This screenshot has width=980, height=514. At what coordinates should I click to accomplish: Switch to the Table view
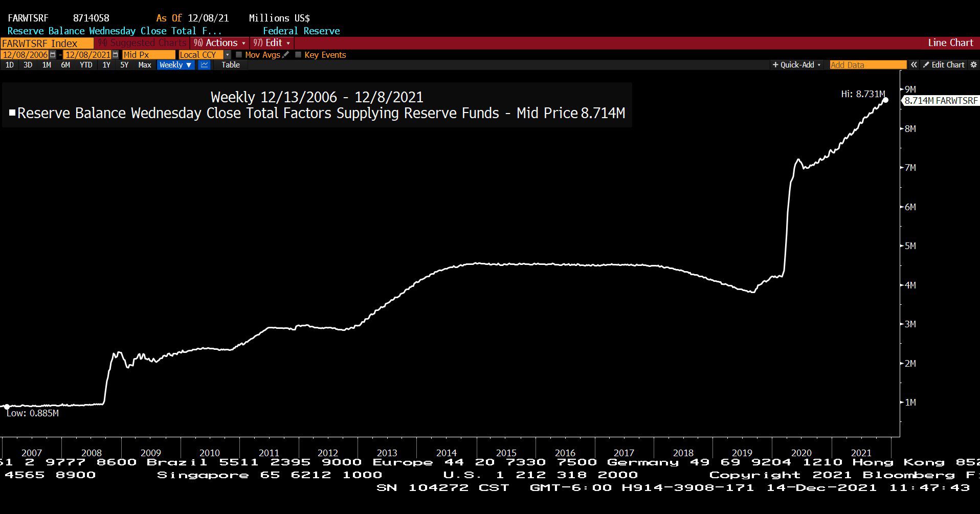pyautogui.click(x=230, y=65)
